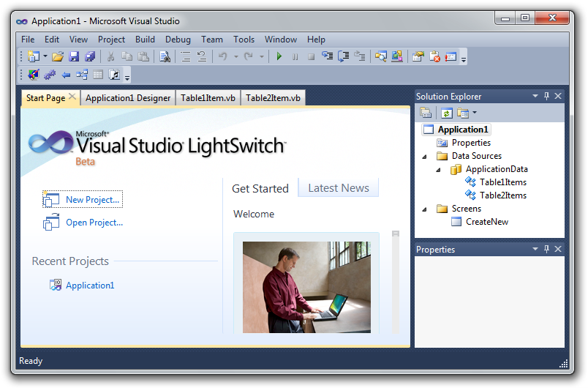Click the Step Into icon

[328, 56]
